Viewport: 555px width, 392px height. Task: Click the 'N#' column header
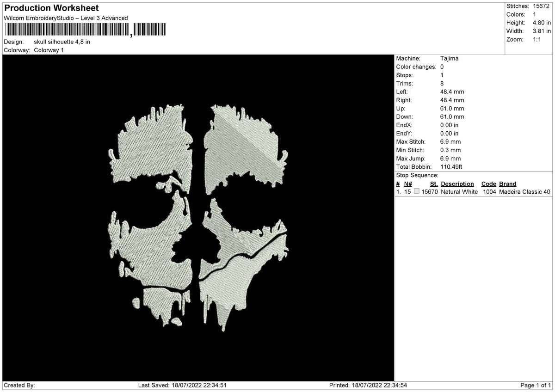[408, 184]
